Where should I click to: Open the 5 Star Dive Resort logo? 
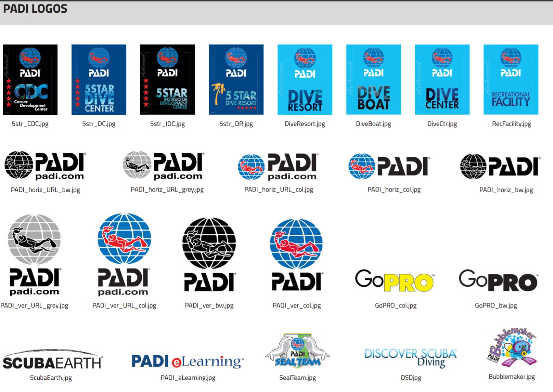236,80
